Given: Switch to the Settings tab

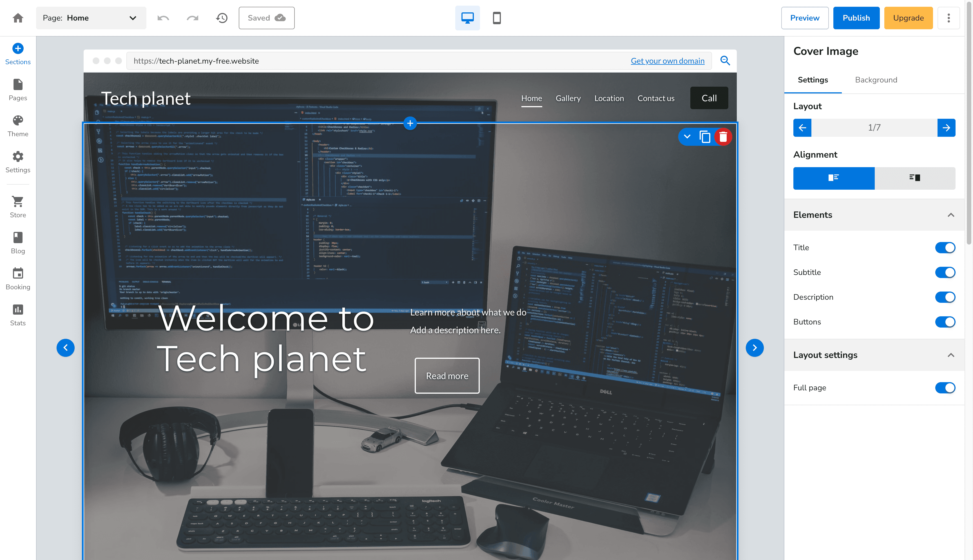Looking at the screenshot, I should [813, 80].
